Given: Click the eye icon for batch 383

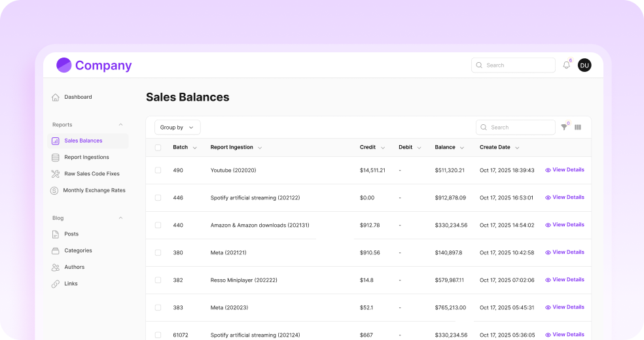Looking at the screenshot, I should pos(548,307).
